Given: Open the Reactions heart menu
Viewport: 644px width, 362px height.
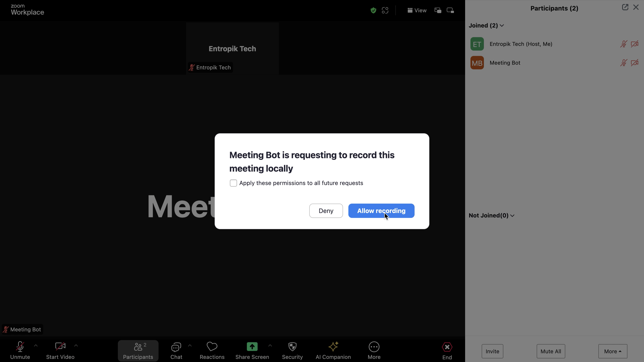Looking at the screenshot, I should (x=212, y=351).
